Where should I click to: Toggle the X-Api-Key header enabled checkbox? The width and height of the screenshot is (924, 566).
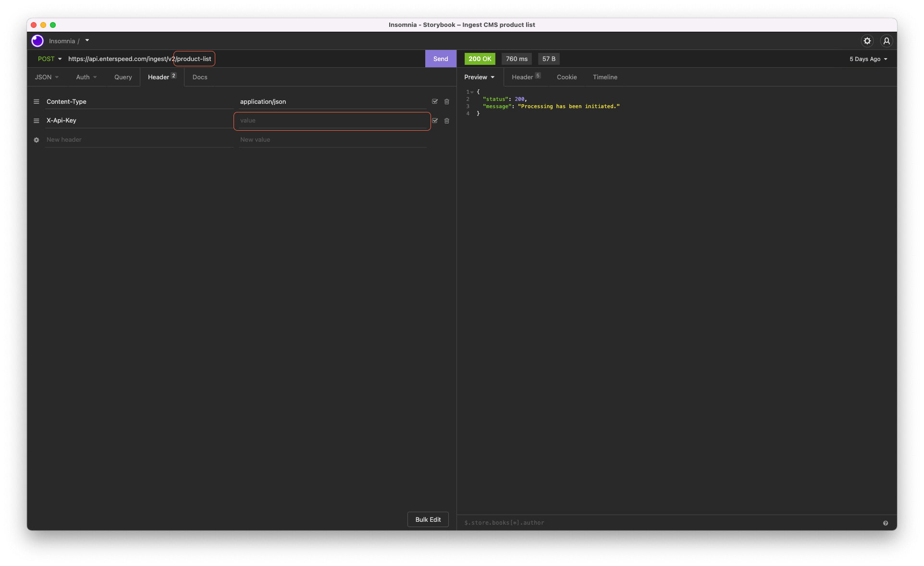pos(435,121)
